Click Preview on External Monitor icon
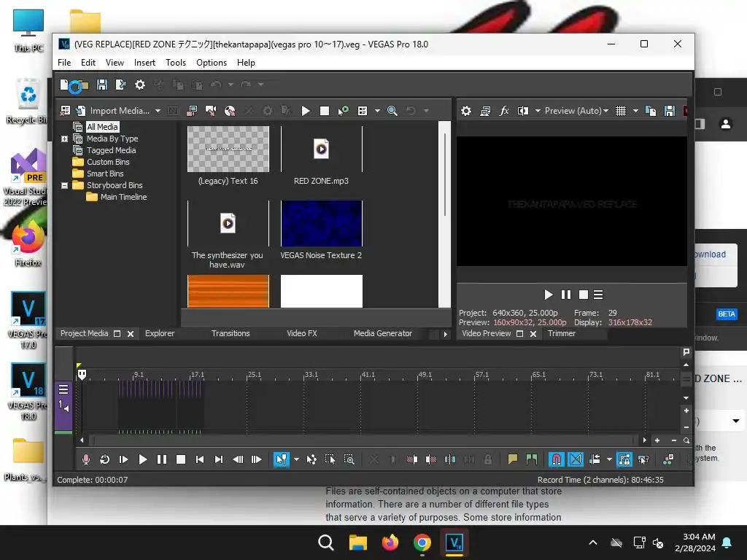 click(485, 111)
